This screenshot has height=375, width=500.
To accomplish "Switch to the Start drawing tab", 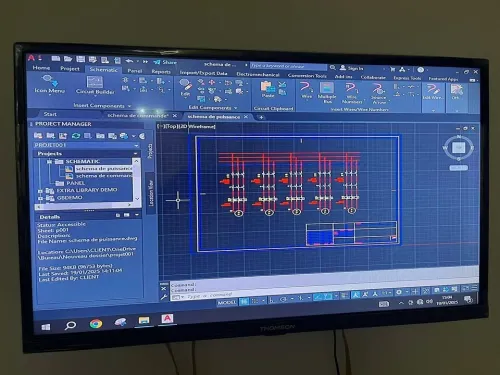I will (50, 114).
